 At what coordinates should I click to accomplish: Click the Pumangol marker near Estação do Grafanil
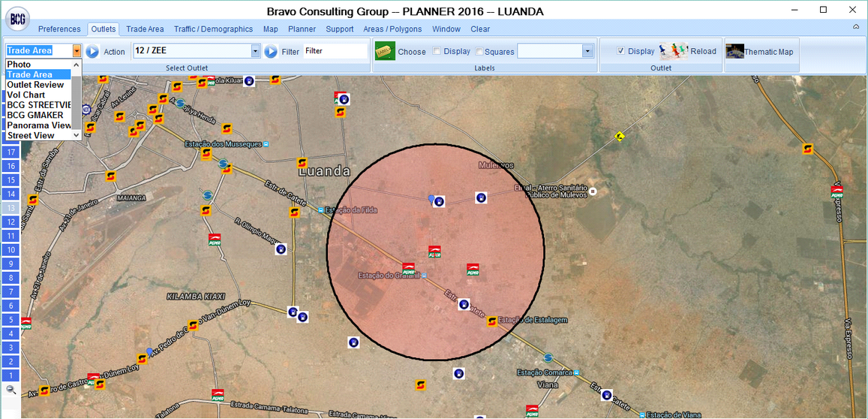tap(409, 269)
